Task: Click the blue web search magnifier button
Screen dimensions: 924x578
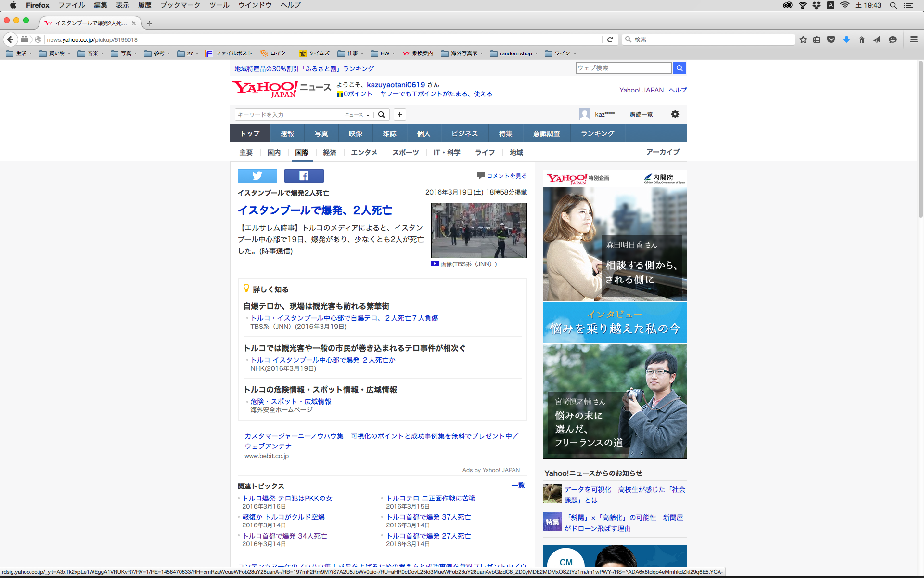Action: click(x=679, y=68)
